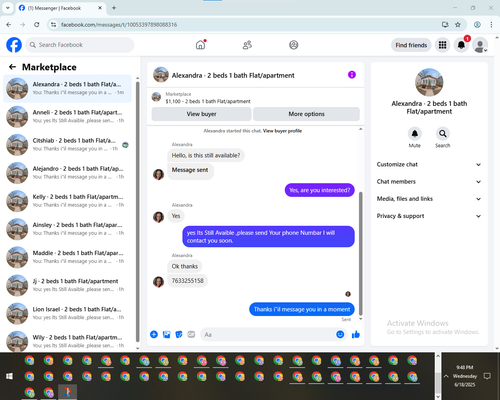Viewport: 500px width, 400px height.
Task: Open Anneli conversation in list
Action: pyautogui.click(x=68, y=117)
